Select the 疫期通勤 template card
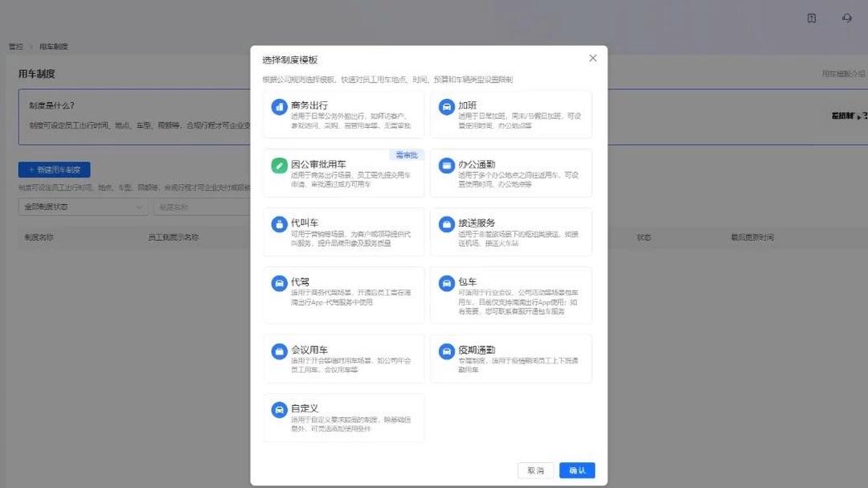Screen dimensions: 868x488 click(x=511, y=358)
